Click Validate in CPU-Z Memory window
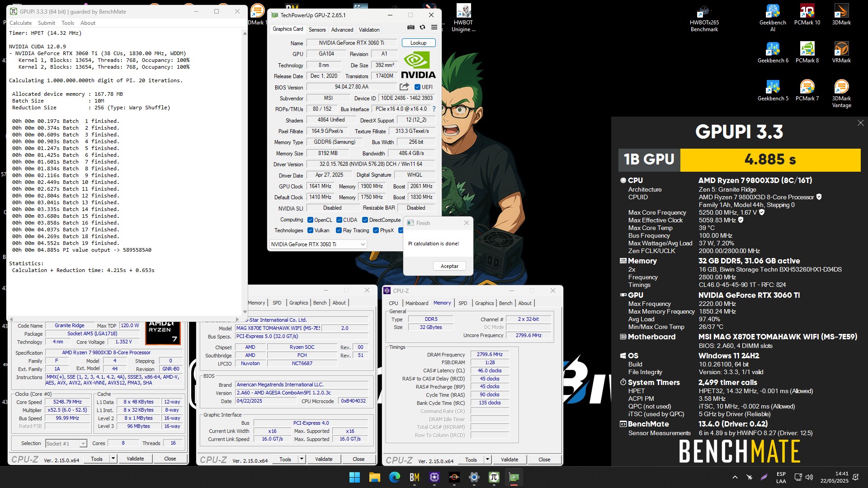Screen dimensions: 868x488 point(509,460)
